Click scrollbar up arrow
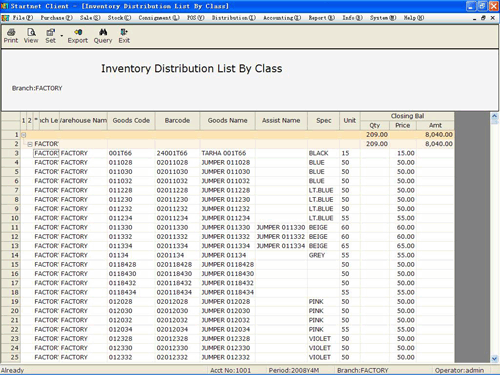Image resolution: width=500 pixels, height=375 pixels. click(x=495, y=116)
